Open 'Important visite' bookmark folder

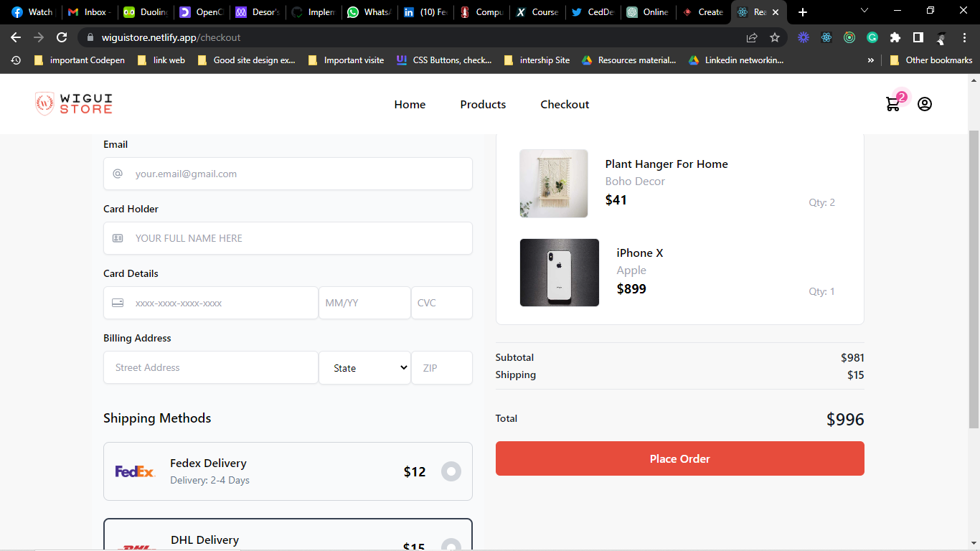pyautogui.click(x=346, y=60)
